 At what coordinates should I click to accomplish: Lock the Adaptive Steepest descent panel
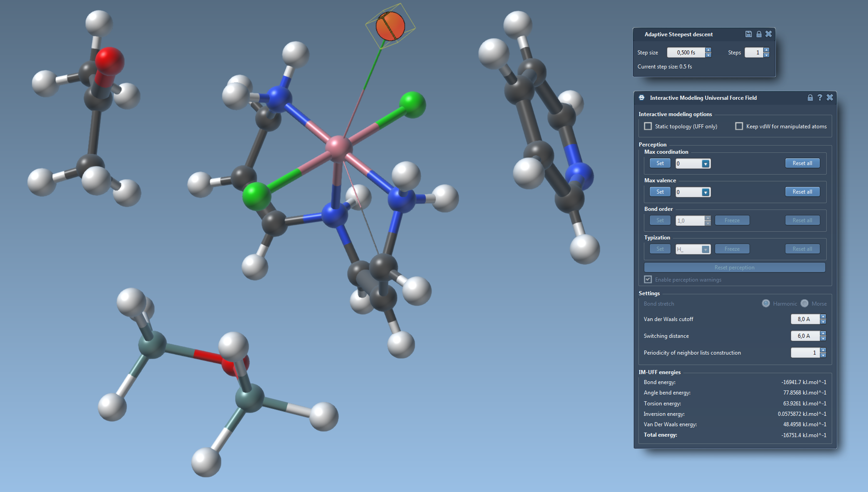point(759,34)
